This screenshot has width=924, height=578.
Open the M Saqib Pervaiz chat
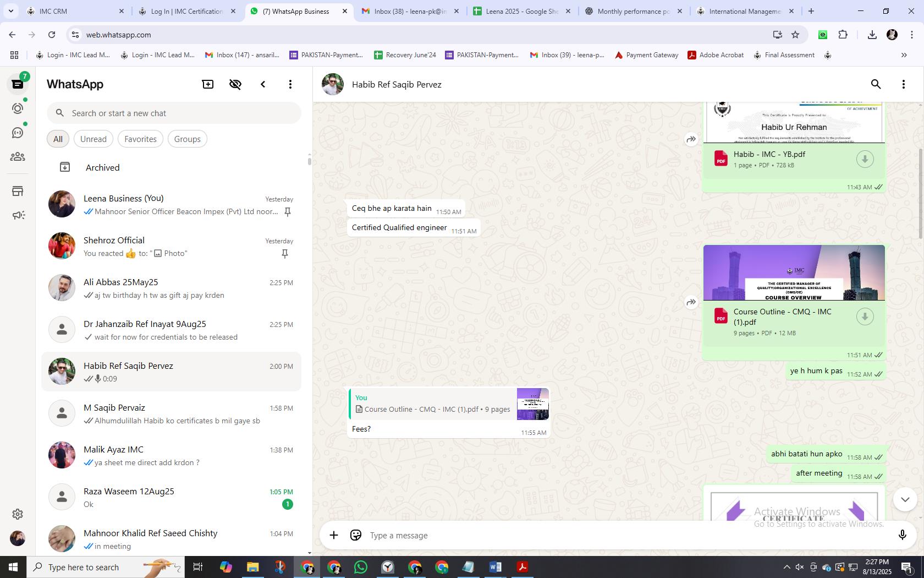coord(171,413)
